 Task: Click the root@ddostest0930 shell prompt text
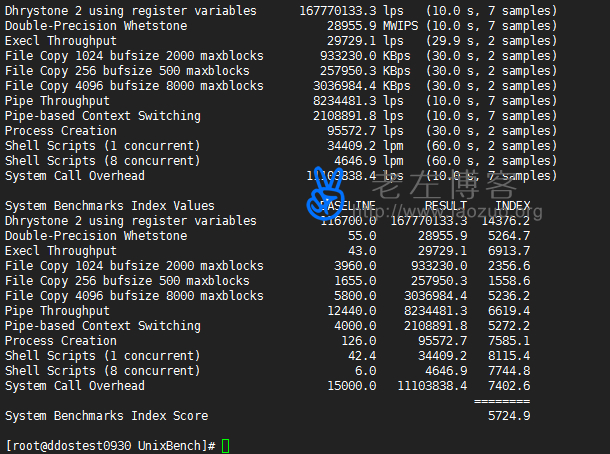pos(110,445)
